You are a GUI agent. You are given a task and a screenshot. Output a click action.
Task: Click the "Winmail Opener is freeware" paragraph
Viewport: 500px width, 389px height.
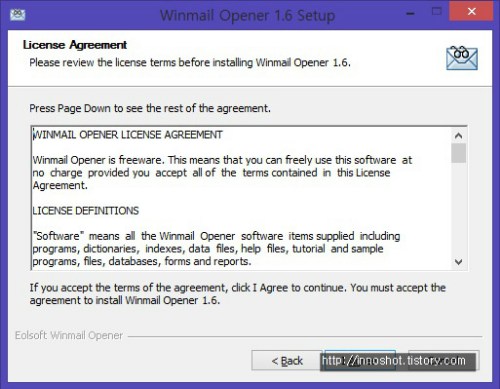222,173
